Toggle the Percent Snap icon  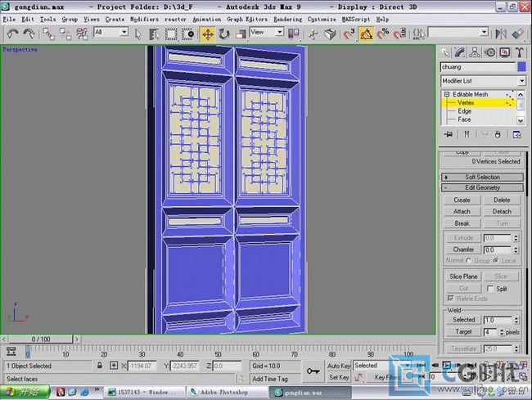(x=383, y=34)
